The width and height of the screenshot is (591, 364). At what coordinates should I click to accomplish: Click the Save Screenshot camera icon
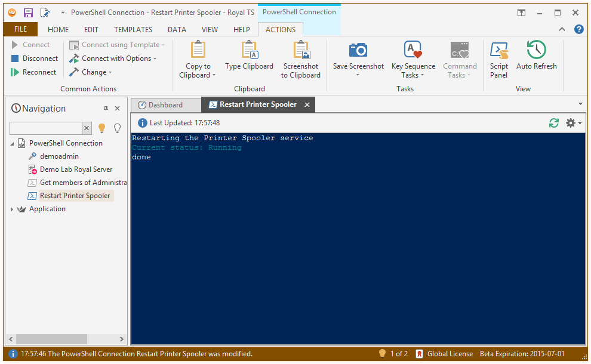(x=358, y=50)
